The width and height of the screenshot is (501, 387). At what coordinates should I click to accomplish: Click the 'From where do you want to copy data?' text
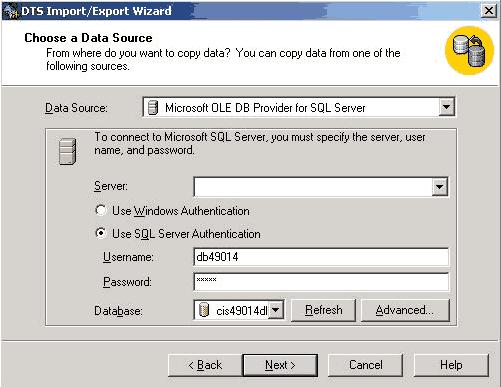click(223, 59)
